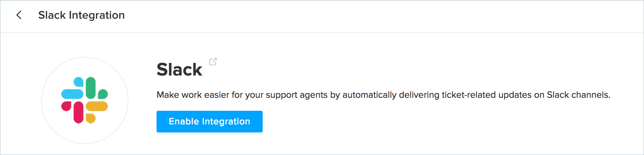Click the yellow segment of the Slack logo
This screenshot has height=155, width=644.
pos(97,106)
